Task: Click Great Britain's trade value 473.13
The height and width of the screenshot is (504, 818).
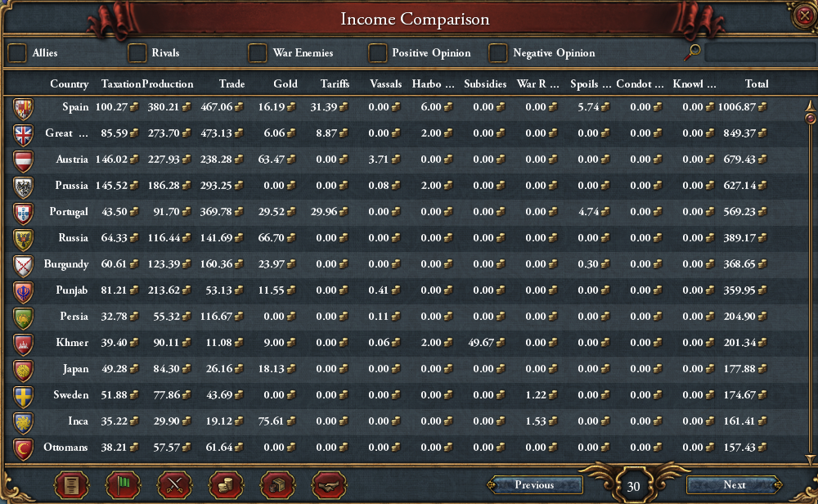Action: point(217,133)
